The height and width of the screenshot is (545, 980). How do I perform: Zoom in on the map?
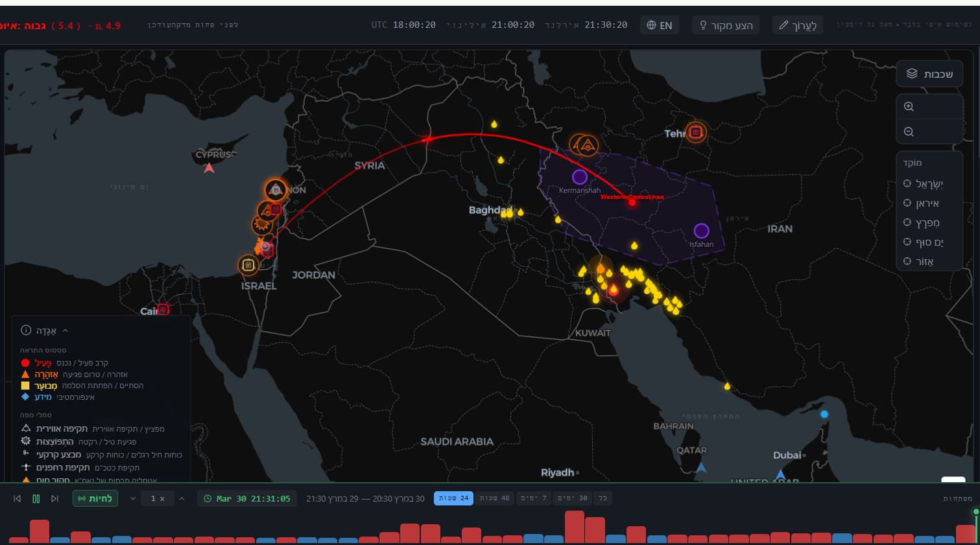point(909,107)
